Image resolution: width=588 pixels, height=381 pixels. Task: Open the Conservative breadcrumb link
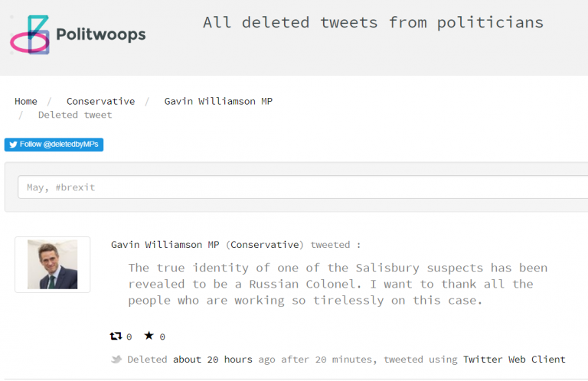tap(100, 101)
